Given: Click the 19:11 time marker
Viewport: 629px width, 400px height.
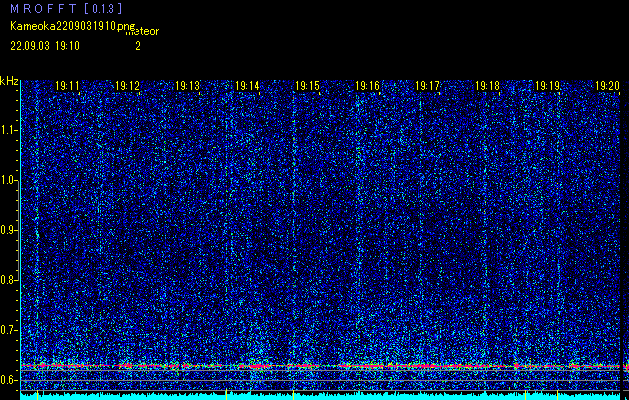Looking at the screenshot, I should click(67, 86).
